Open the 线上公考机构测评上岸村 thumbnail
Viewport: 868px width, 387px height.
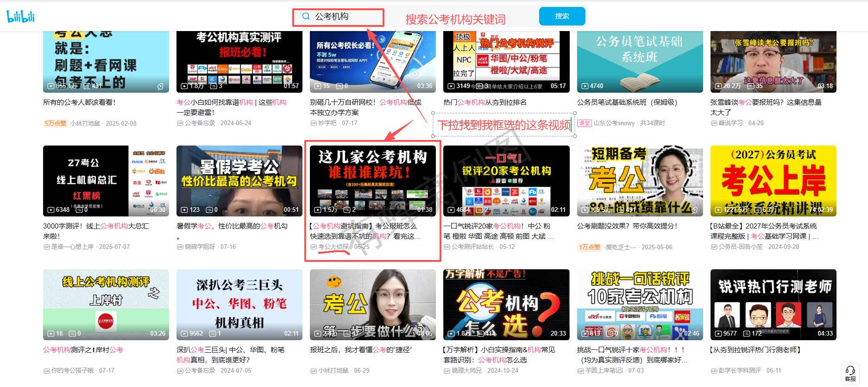tap(106, 305)
